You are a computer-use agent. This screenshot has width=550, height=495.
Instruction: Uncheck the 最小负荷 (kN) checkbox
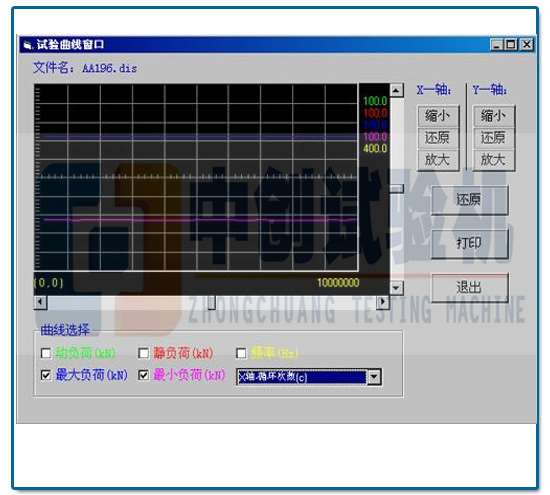click(143, 375)
